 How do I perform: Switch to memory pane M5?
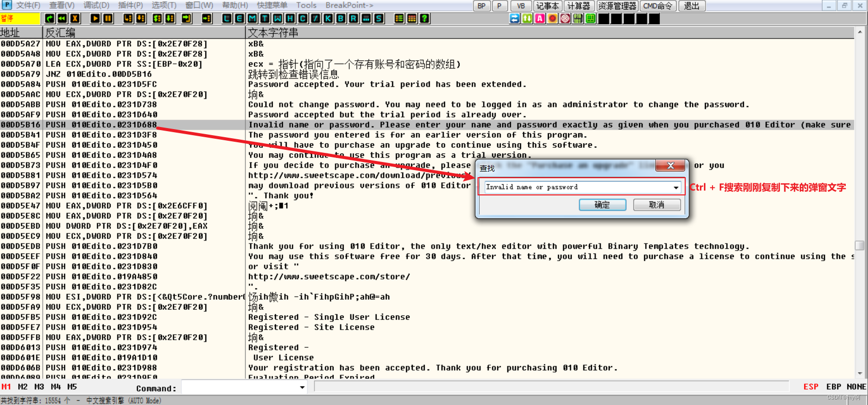tap(72, 387)
